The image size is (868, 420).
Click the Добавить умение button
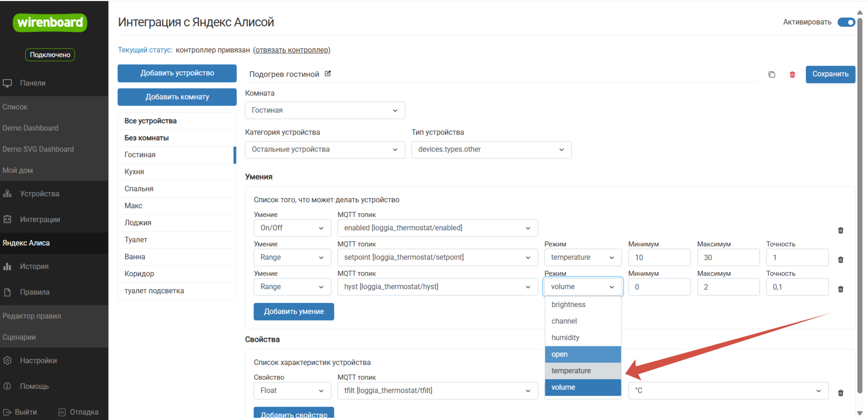[294, 312]
